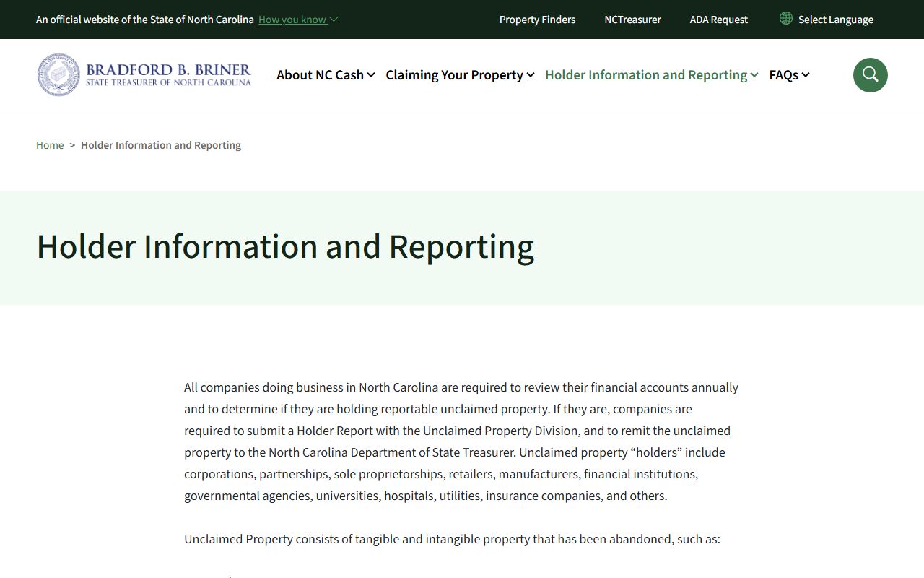The width and height of the screenshot is (924, 578).
Task: Go to the NCTreasurer link
Action: point(632,20)
